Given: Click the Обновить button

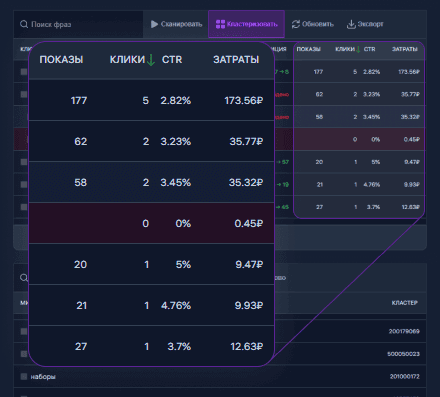Looking at the screenshot, I should tap(313, 24).
